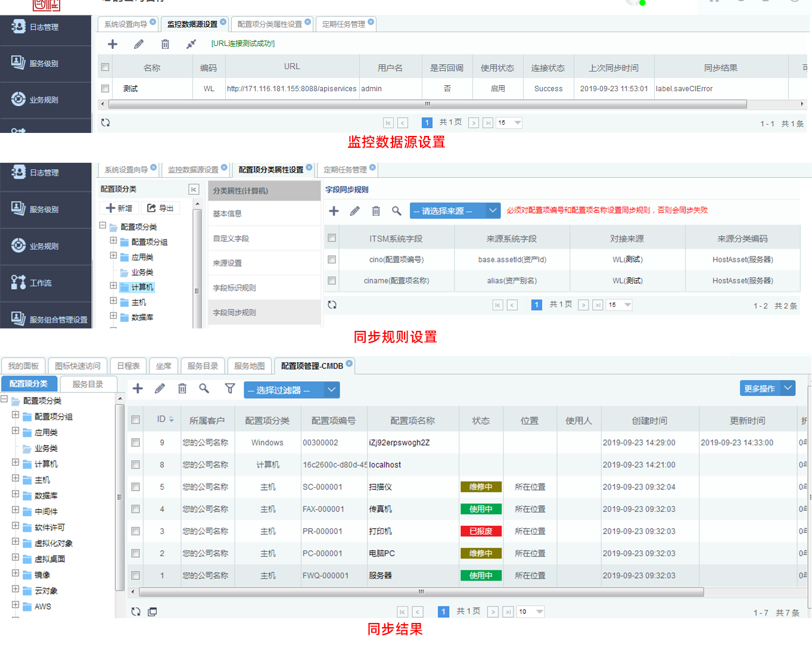Expand 配置项分组 node in sync settings tree
812x645 pixels.
point(113,241)
